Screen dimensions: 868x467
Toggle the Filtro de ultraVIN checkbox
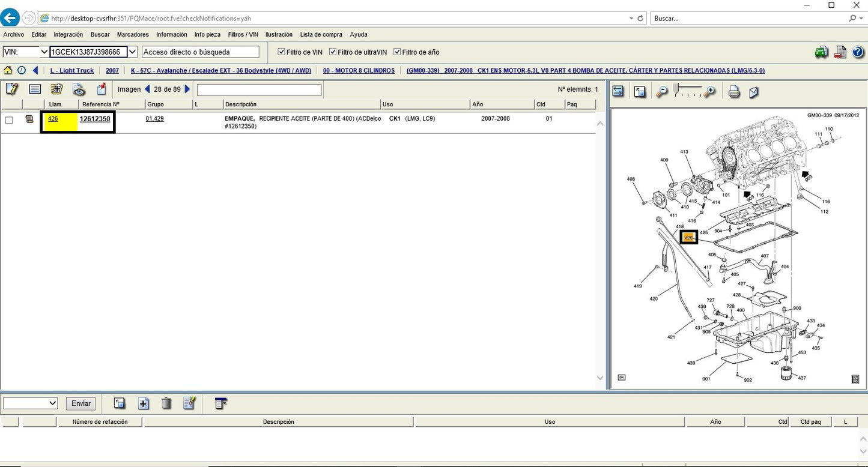[333, 52]
